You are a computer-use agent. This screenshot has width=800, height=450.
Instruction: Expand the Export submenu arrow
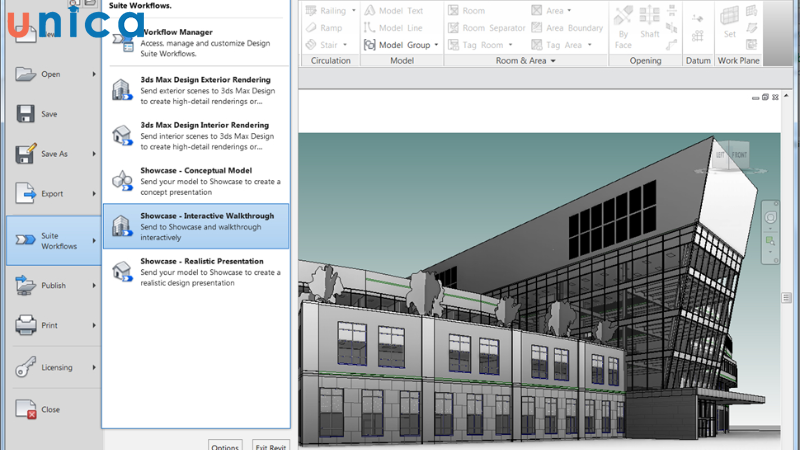click(x=94, y=193)
